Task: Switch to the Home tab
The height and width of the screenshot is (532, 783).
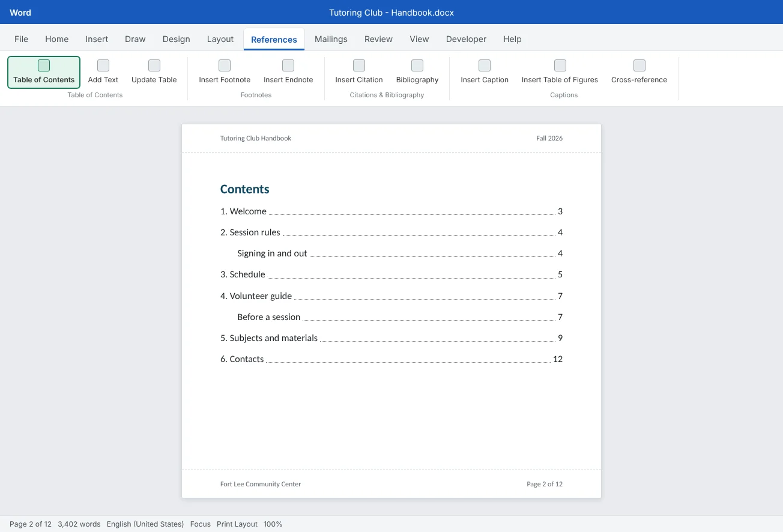Action: click(x=57, y=39)
